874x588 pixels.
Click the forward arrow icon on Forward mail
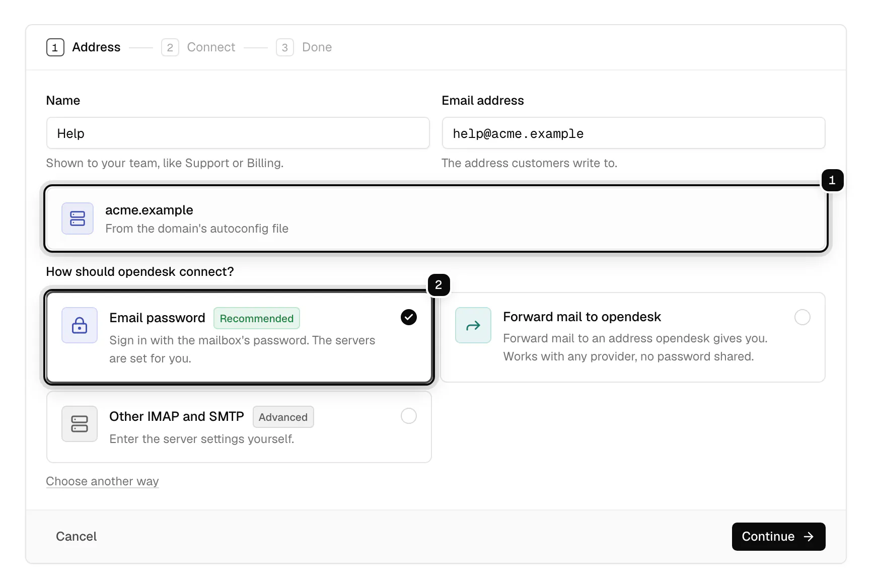[x=473, y=325]
